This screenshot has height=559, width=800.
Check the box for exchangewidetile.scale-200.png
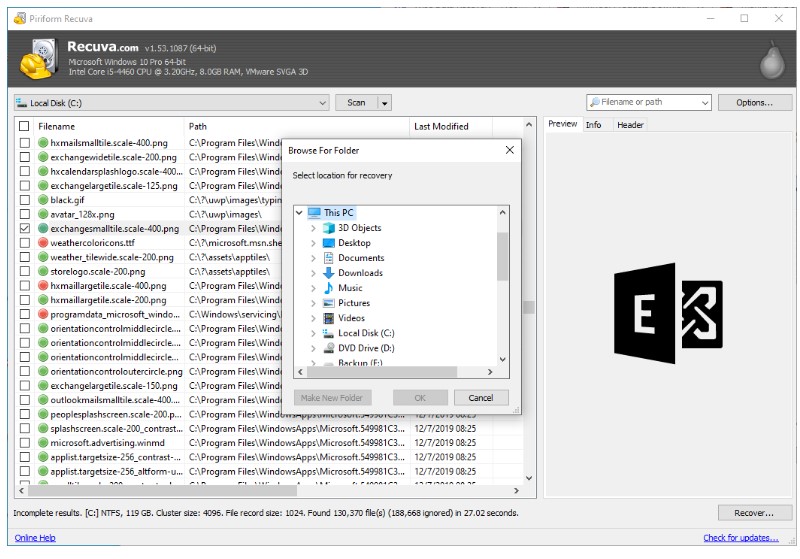(24, 157)
